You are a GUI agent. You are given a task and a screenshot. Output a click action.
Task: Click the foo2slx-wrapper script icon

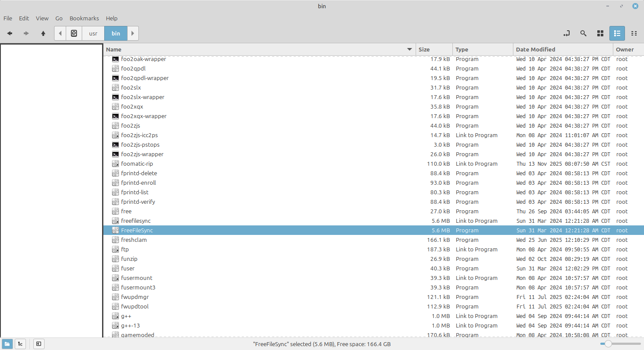coord(115,97)
